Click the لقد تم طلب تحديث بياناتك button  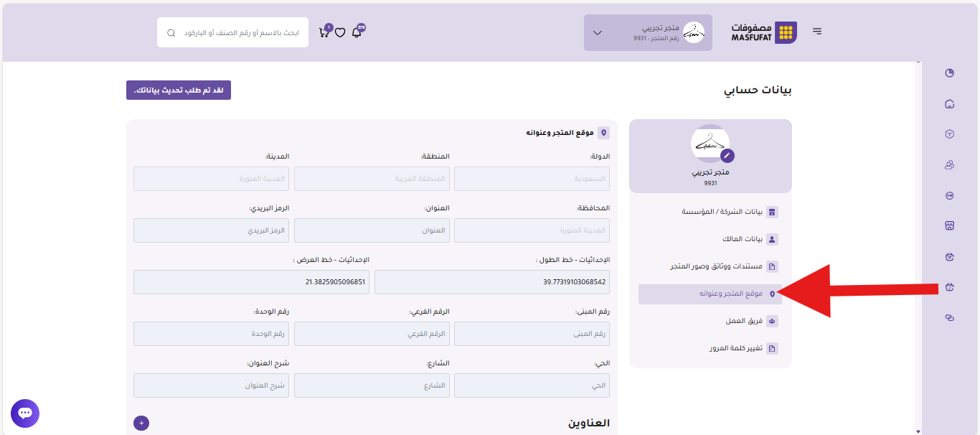(179, 90)
